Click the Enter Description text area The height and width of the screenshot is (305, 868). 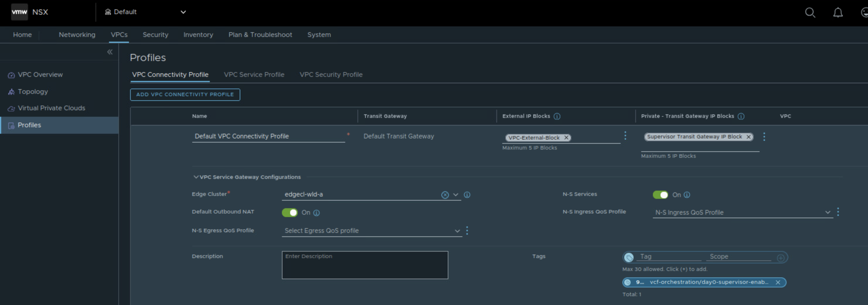click(365, 265)
